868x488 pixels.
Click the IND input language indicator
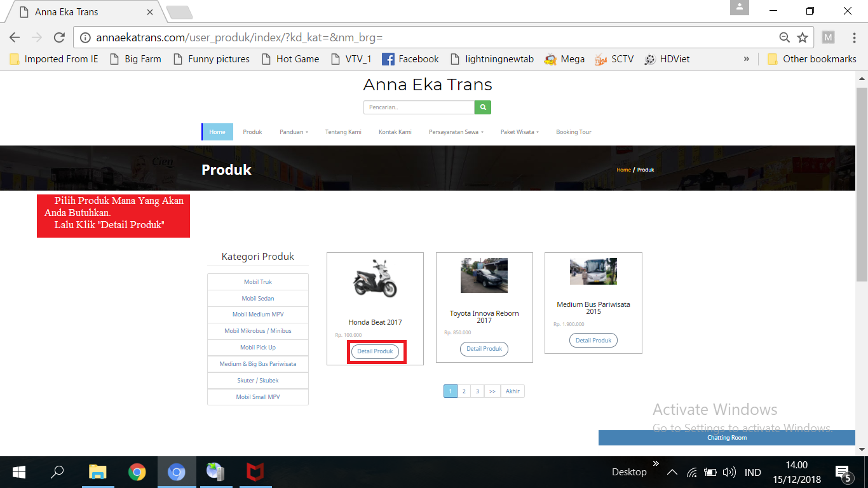[753, 472]
